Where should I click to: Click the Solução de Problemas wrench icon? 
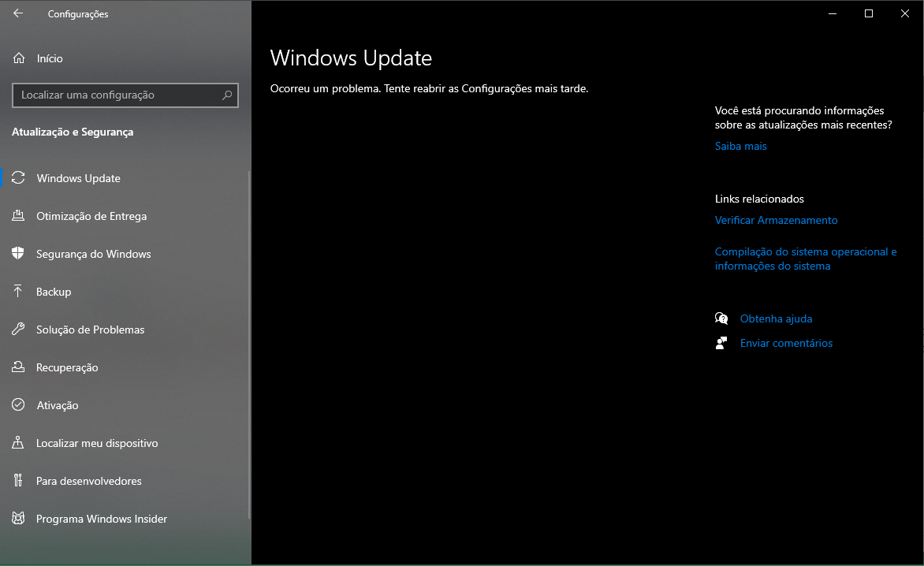tap(18, 329)
